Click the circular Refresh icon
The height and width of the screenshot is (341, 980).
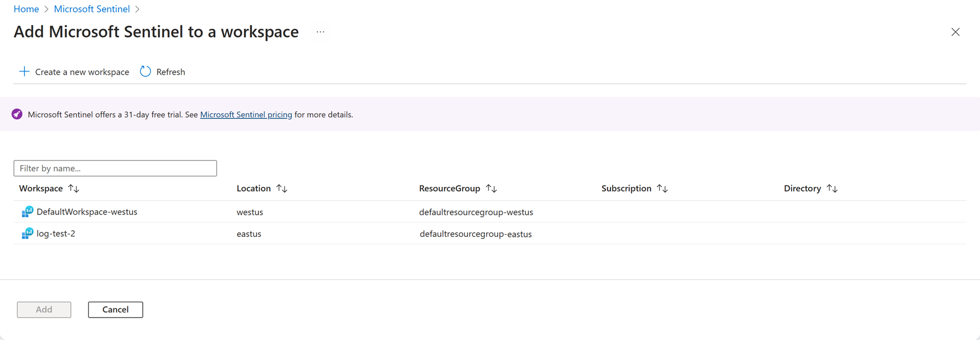click(146, 71)
